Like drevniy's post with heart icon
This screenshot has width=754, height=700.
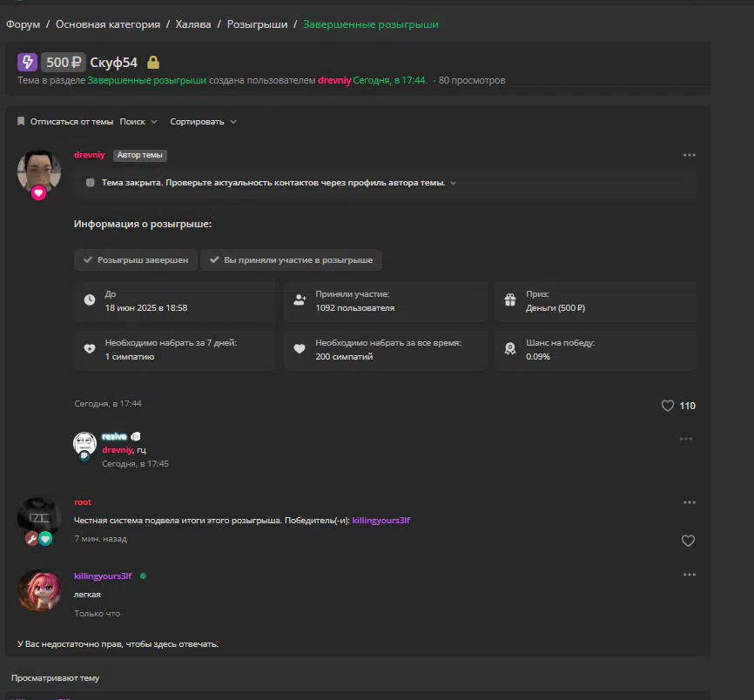click(x=668, y=406)
